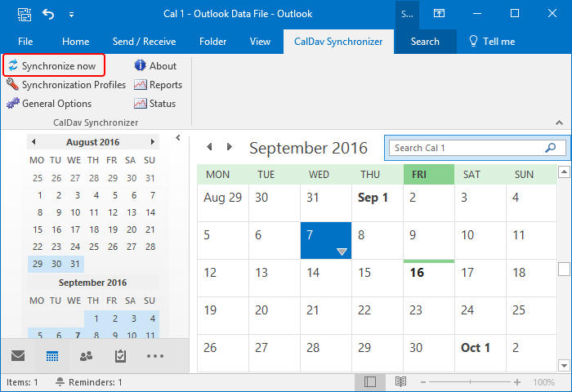Click August 15 in mini calendar
This screenshot has width=572, height=392.
(38, 229)
